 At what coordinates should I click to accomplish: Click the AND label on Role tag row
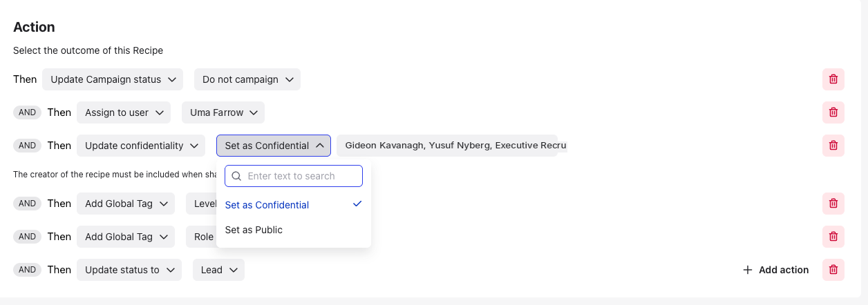(27, 237)
